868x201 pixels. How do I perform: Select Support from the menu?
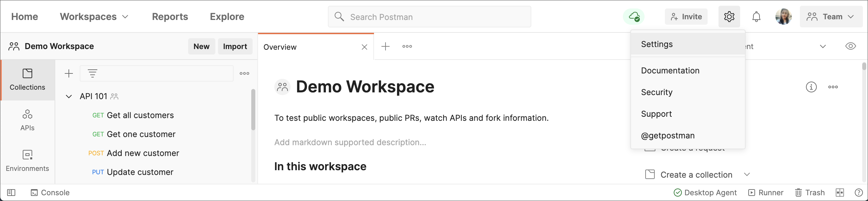pyautogui.click(x=688, y=114)
